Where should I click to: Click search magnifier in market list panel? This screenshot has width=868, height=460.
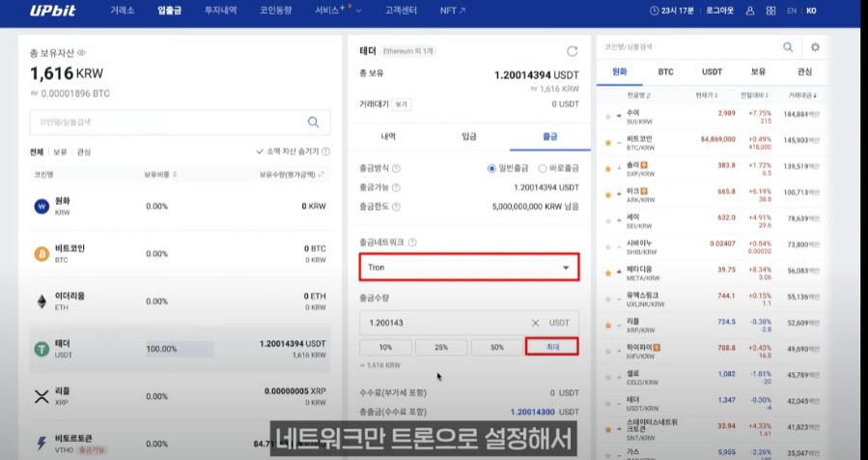click(x=788, y=47)
